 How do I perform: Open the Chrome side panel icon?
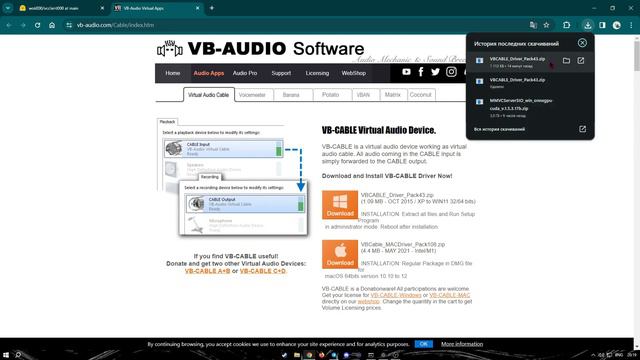pyautogui.click(x=602, y=25)
